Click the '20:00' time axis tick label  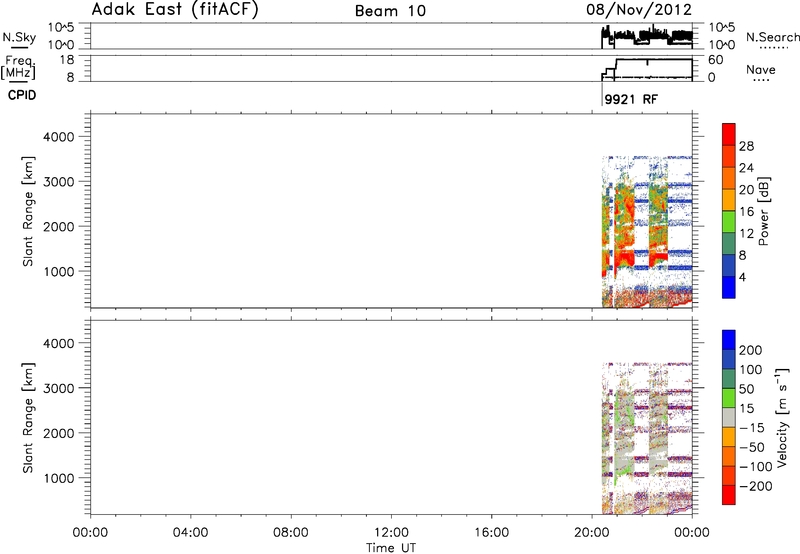[592, 533]
